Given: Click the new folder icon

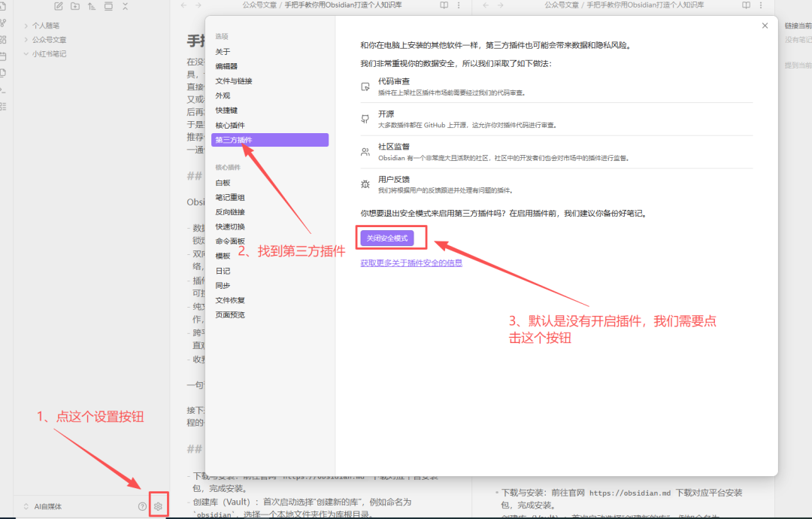Looking at the screenshot, I should tap(75, 6).
